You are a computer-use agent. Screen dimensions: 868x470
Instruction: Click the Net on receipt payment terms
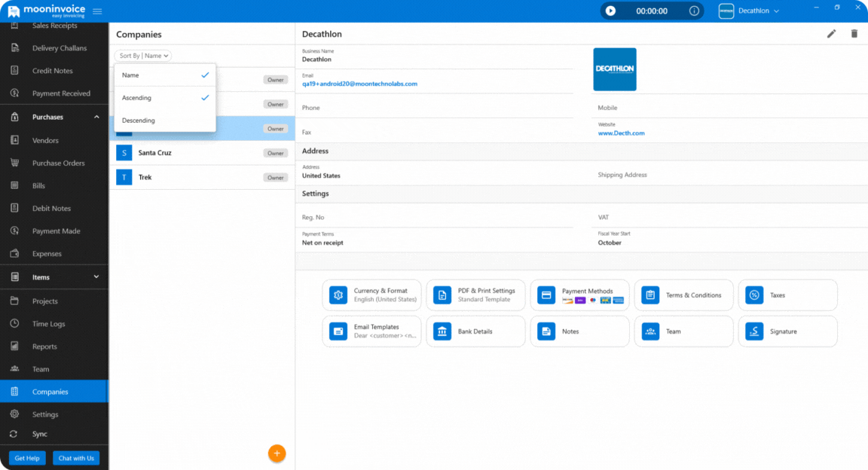click(x=322, y=243)
